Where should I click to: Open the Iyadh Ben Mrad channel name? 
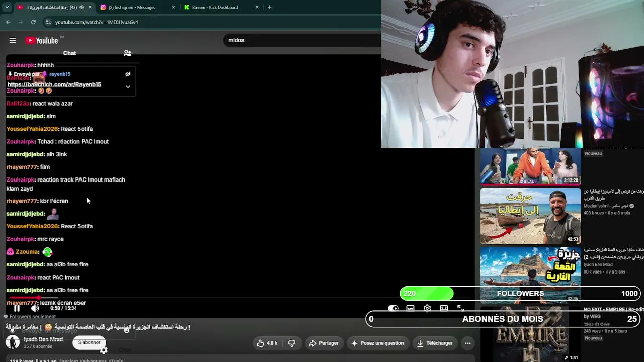point(43,339)
